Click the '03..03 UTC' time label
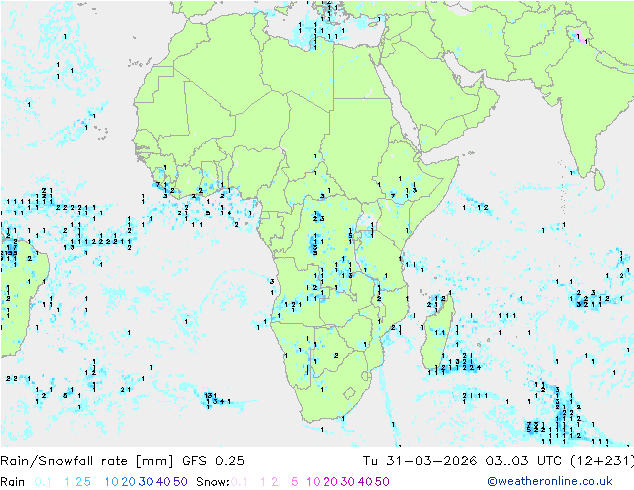 (x=522, y=461)
